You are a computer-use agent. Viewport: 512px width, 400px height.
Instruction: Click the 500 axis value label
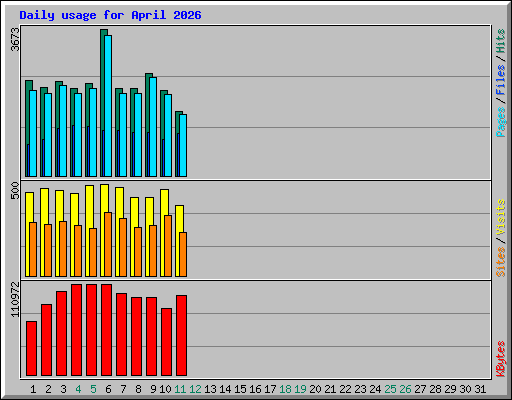coord(15,190)
